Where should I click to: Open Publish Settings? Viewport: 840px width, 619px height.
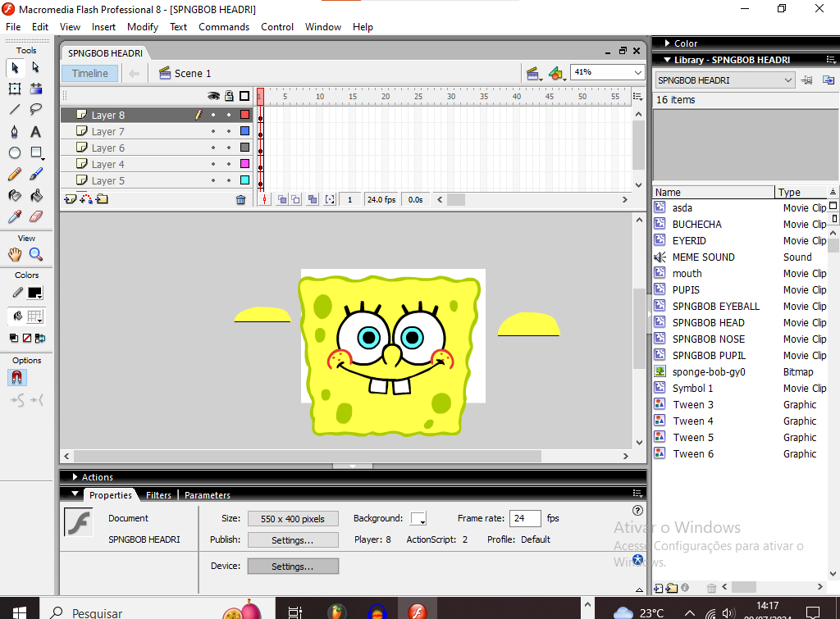(x=293, y=539)
